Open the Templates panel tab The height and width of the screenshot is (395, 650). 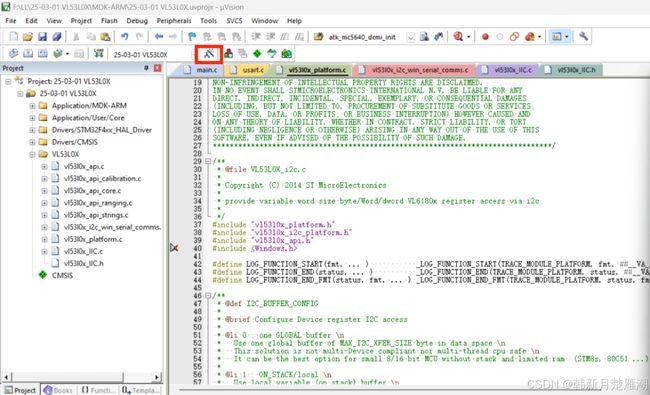tap(140, 390)
